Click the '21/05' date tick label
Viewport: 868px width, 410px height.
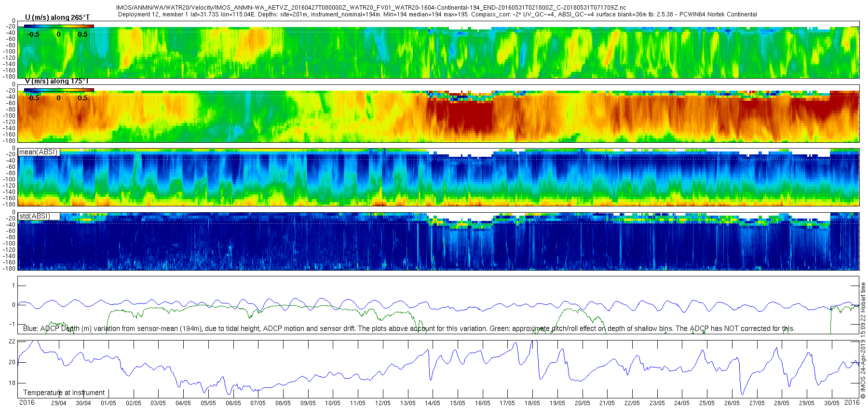tap(607, 403)
